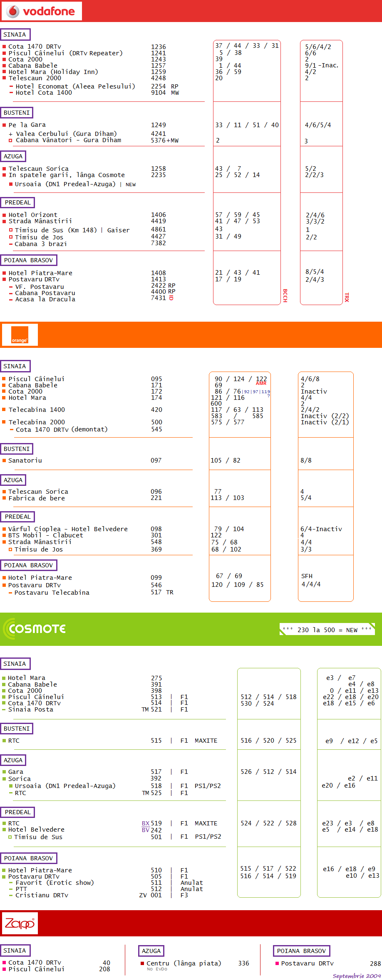Select the SINAIA label under Vodafone

15,34
